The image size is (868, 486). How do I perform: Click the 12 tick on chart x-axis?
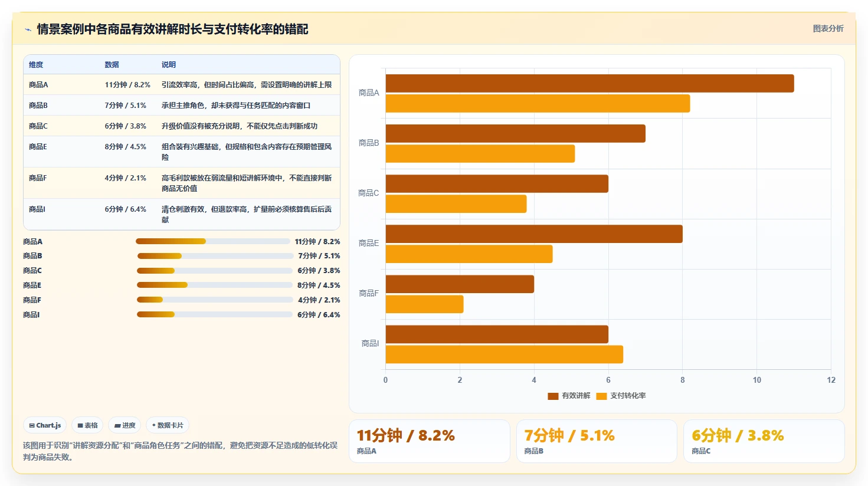click(x=831, y=380)
